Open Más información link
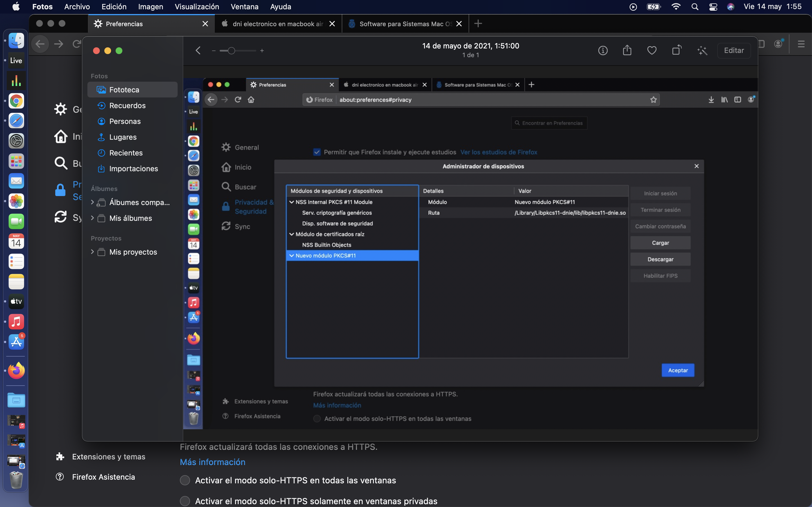The width and height of the screenshot is (812, 507). (x=212, y=462)
